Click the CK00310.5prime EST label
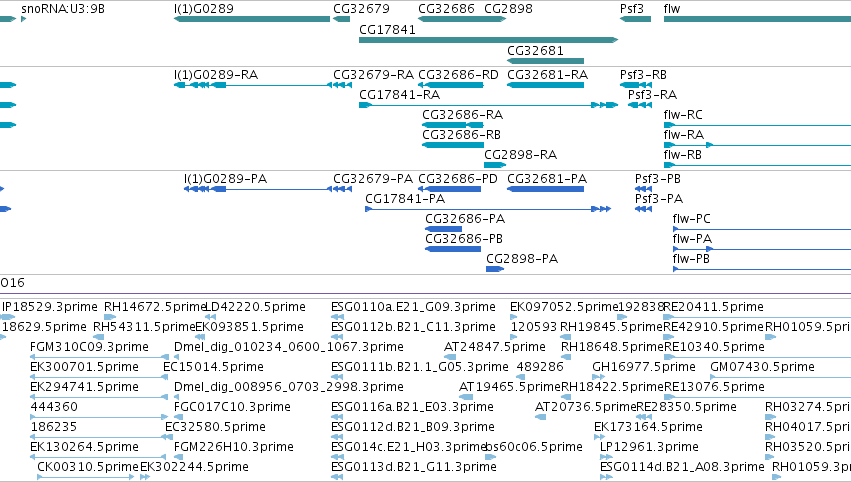 click(88, 468)
